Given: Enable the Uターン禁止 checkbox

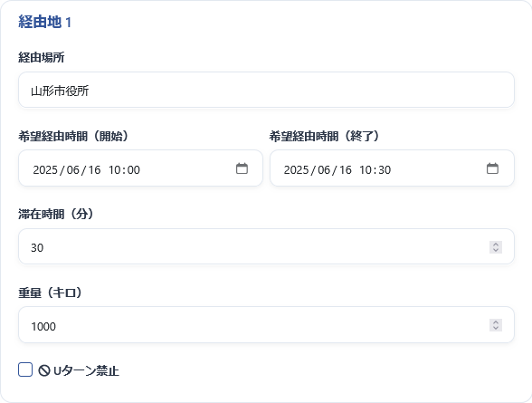Looking at the screenshot, I should (25, 369).
